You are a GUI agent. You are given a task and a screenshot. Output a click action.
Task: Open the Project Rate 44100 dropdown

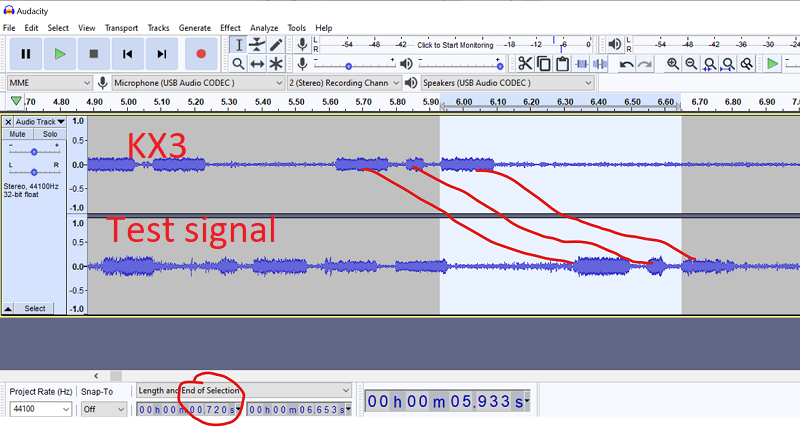[x=40, y=409]
